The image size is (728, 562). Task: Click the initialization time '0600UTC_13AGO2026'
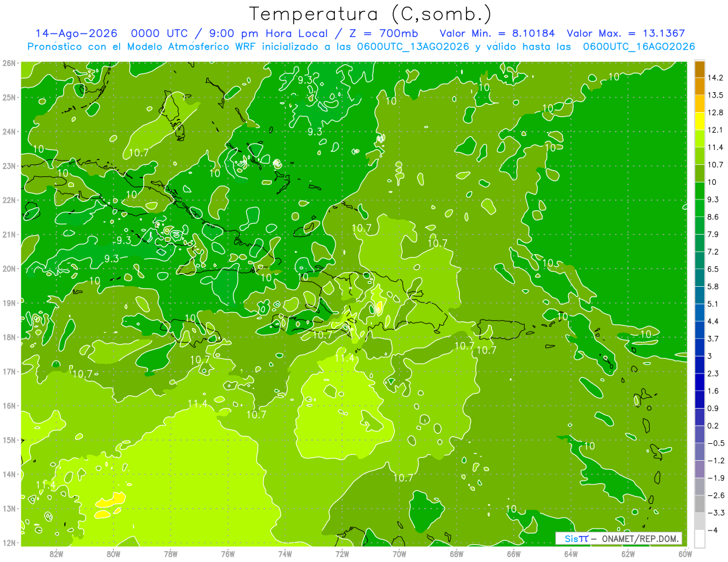tap(413, 47)
